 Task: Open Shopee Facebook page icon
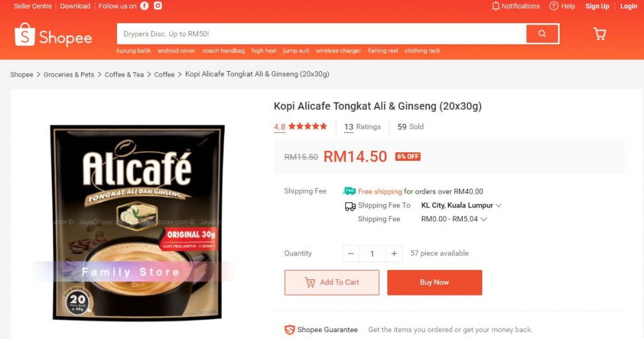click(x=145, y=6)
